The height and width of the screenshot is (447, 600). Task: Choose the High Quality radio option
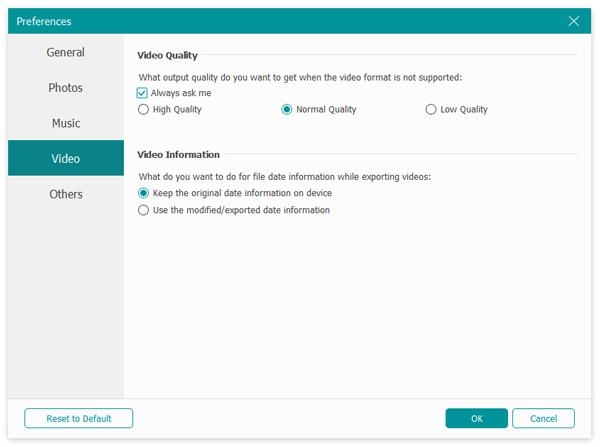pyautogui.click(x=143, y=110)
